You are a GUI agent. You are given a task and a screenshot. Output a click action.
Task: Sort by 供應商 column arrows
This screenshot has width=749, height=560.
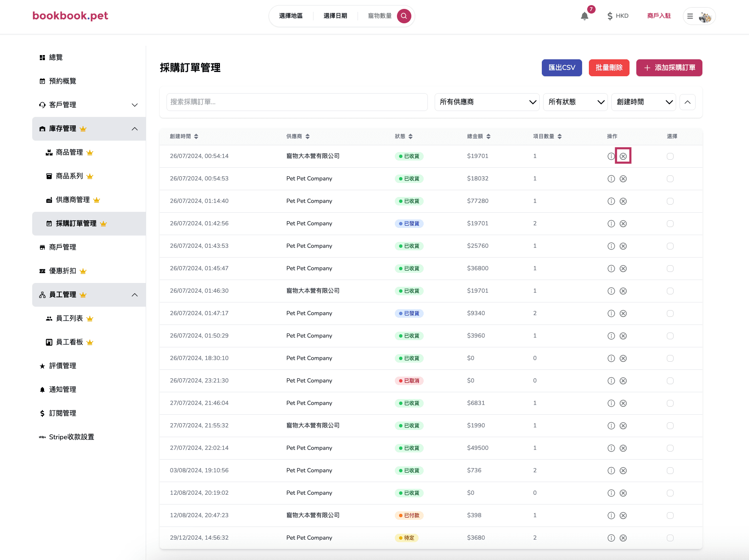tap(308, 136)
